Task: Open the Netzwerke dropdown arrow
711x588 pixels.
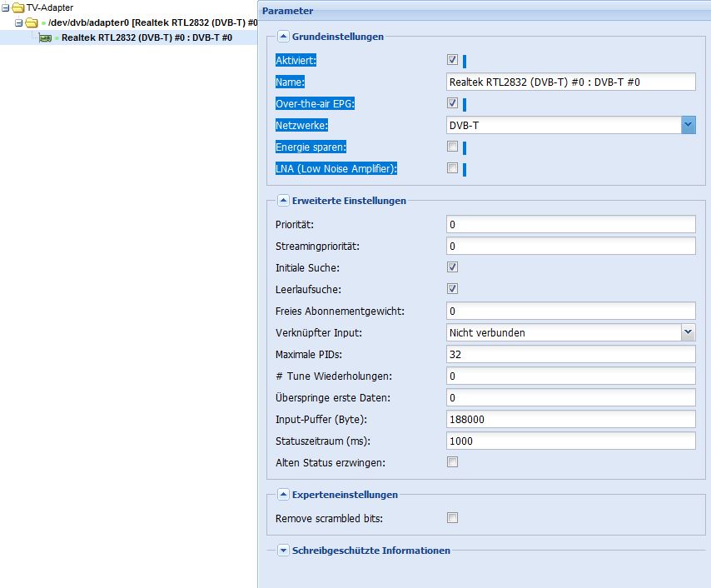Action: click(689, 125)
